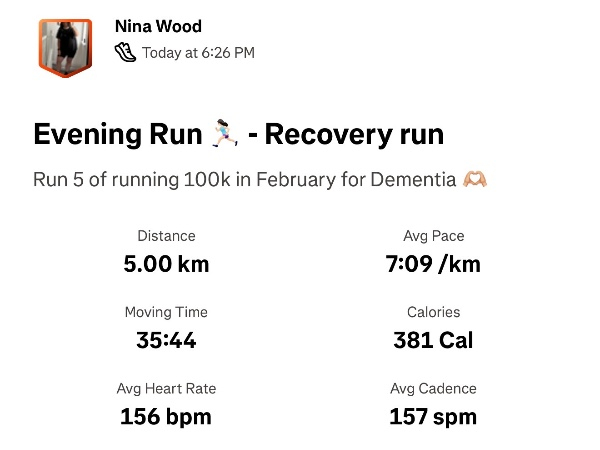This screenshot has width=600, height=450.
Task: Click the 381 Cal value
Action: 433,340
